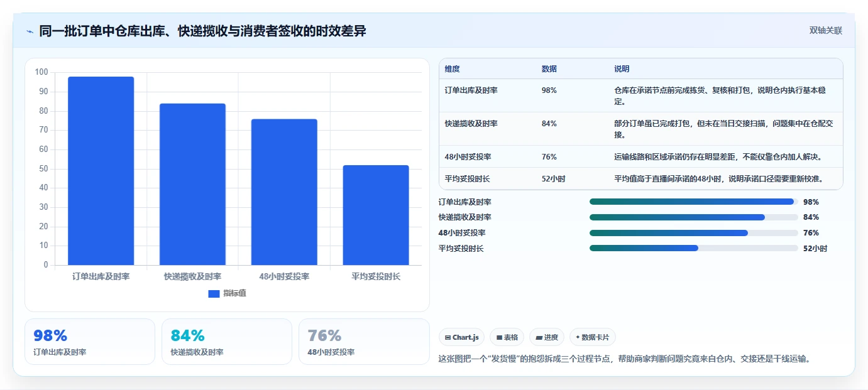Click table cell 48小时妥投率
Viewport: 868px width, 390px height.
[x=468, y=157]
